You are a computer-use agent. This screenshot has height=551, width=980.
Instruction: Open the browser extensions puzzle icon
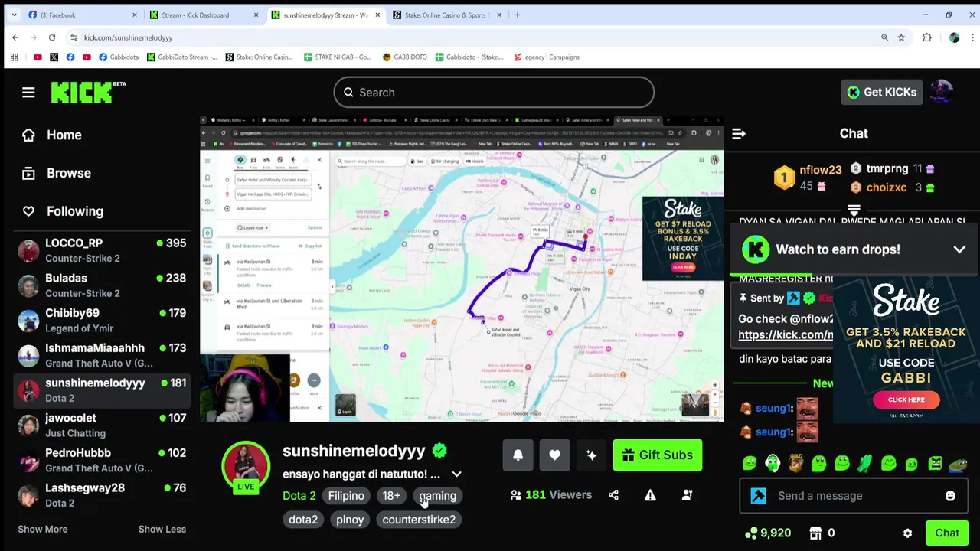927,37
